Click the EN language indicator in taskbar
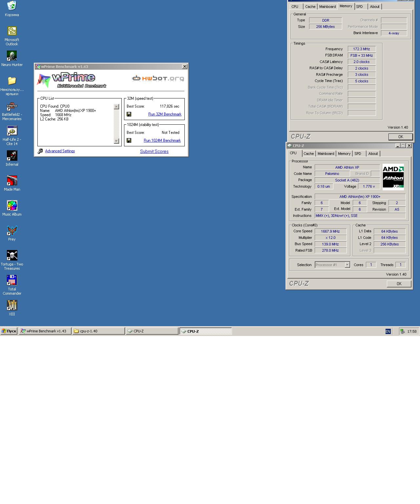The width and height of the screenshot is (420, 504). click(x=388, y=331)
